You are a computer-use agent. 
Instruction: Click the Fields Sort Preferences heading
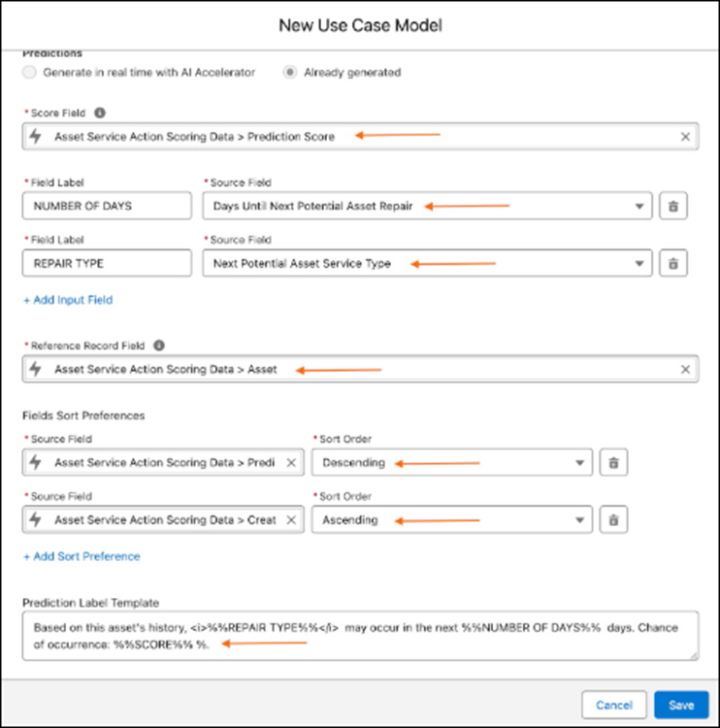click(x=83, y=415)
